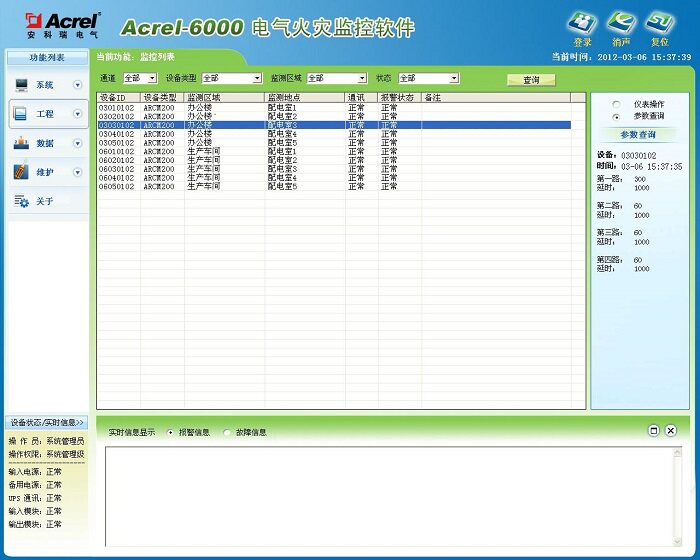This screenshot has height=560, width=700.
Task: Open the 数据 data icon in sidebar
Action: (21, 143)
